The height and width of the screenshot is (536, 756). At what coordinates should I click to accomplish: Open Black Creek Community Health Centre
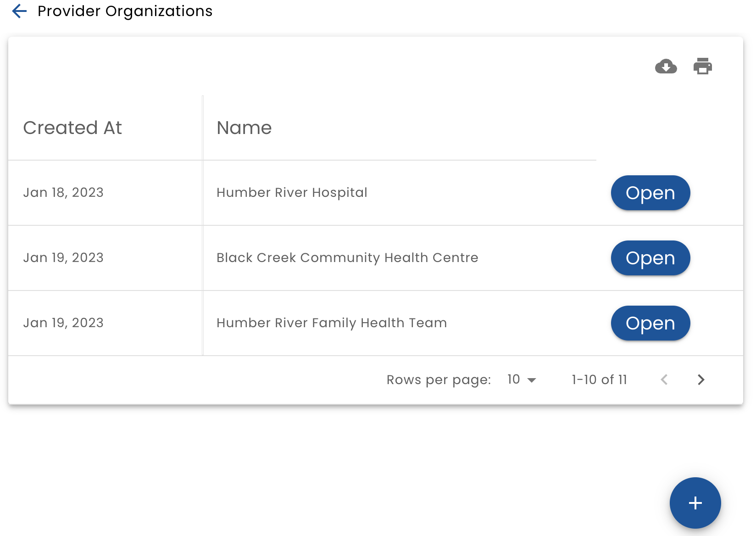[x=650, y=258]
